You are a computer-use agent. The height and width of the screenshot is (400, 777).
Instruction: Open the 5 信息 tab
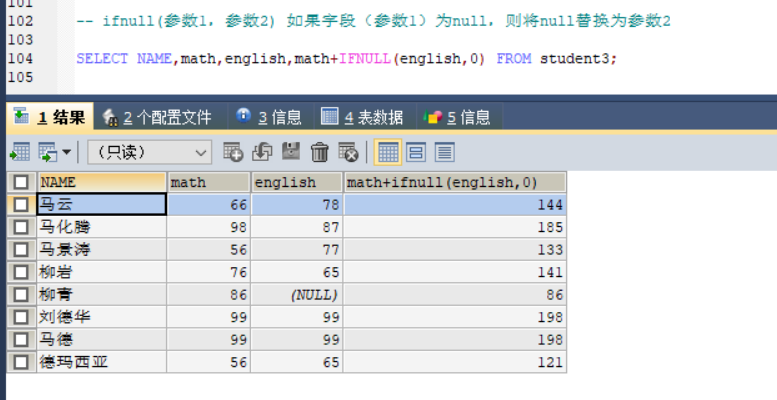pos(459,117)
